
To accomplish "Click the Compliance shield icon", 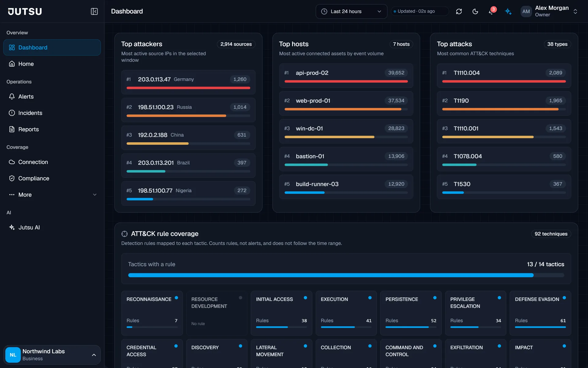I will click(x=12, y=178).
